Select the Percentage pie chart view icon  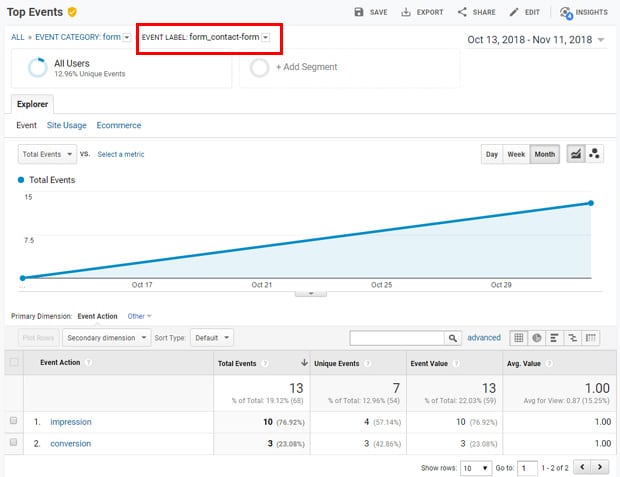537,338
